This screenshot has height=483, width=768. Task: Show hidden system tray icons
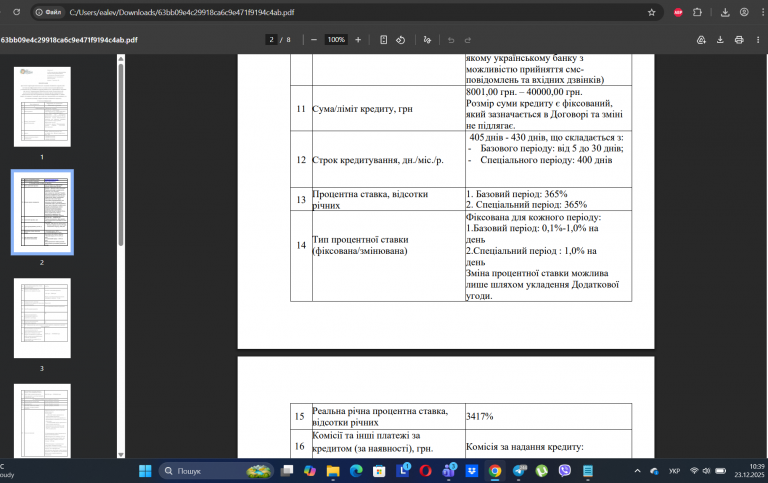[x=637, y=471]
